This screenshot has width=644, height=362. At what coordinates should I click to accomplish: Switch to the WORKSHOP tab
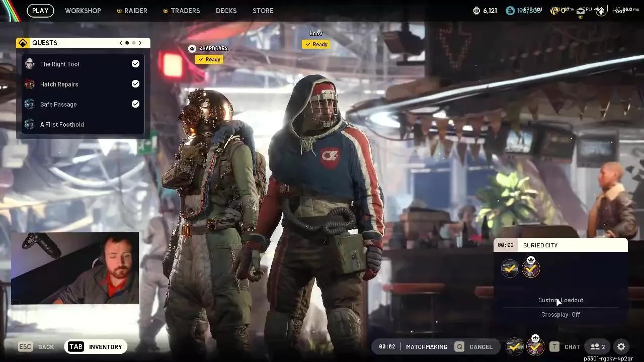pos(83,11)
